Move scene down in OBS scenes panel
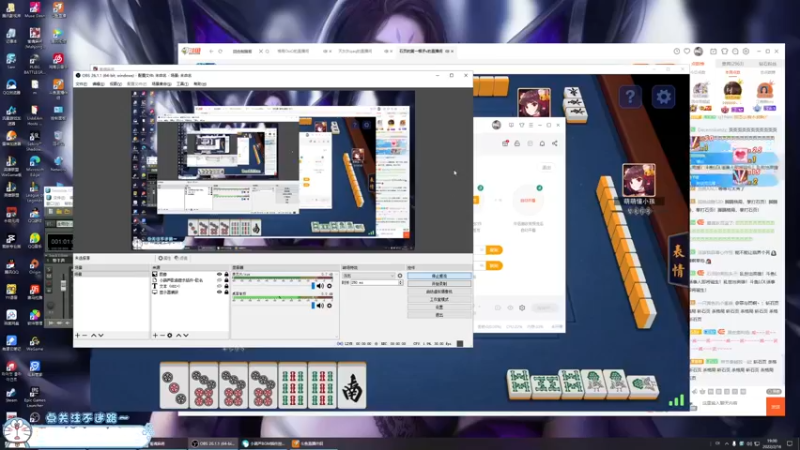800x450 pixels. point(101,335)
